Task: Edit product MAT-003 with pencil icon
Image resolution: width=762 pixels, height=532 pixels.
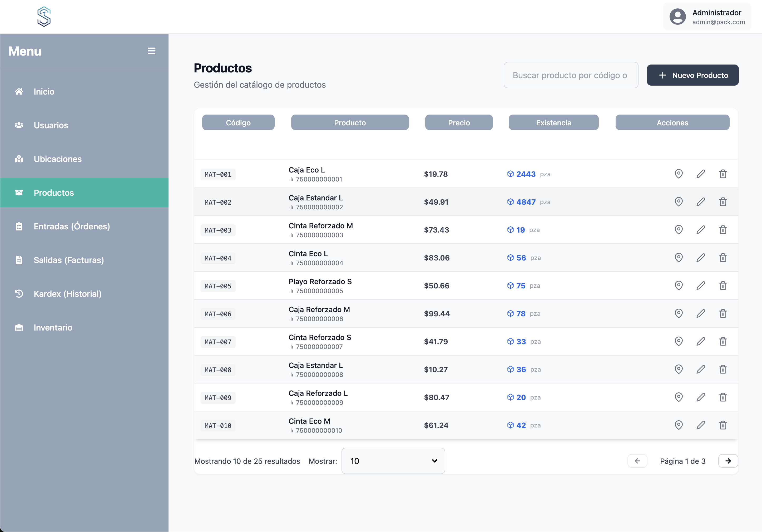Action: (701, 230)
